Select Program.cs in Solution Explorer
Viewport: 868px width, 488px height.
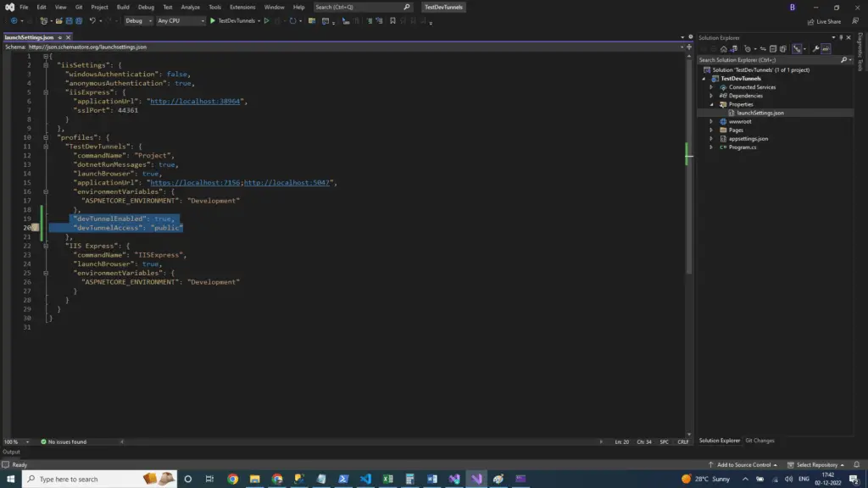point(743,147)
